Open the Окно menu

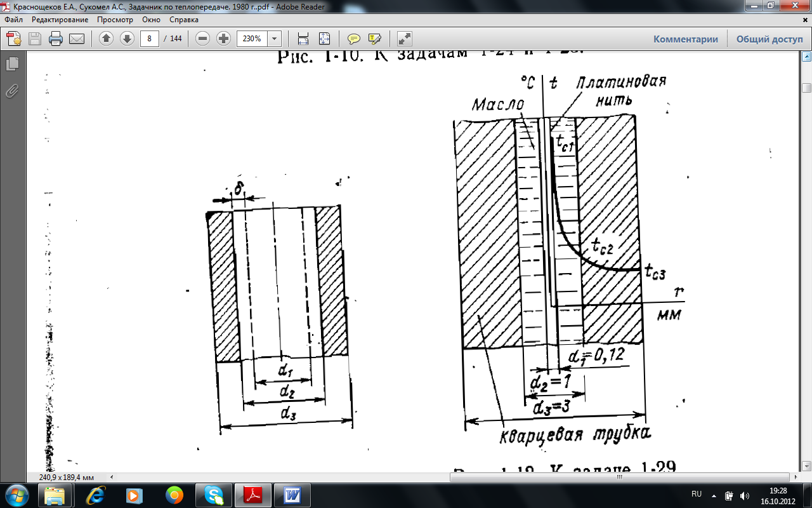coord(152,20)
